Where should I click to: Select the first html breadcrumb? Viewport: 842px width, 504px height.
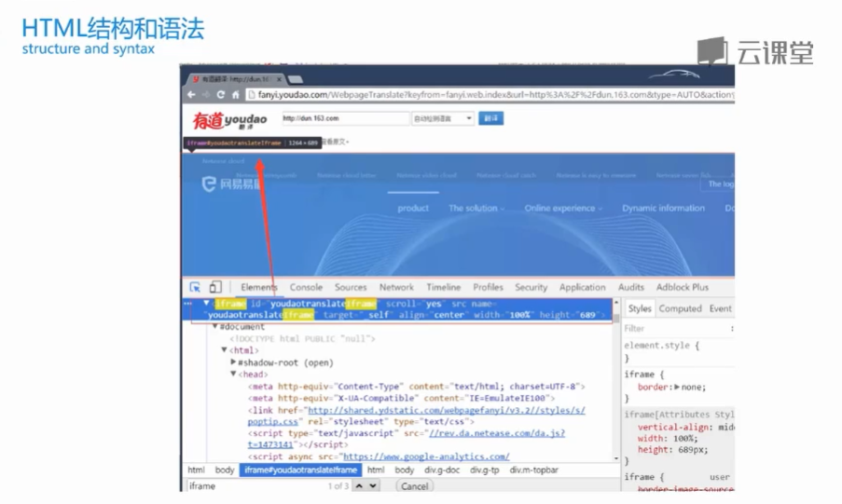pos(196,470)
